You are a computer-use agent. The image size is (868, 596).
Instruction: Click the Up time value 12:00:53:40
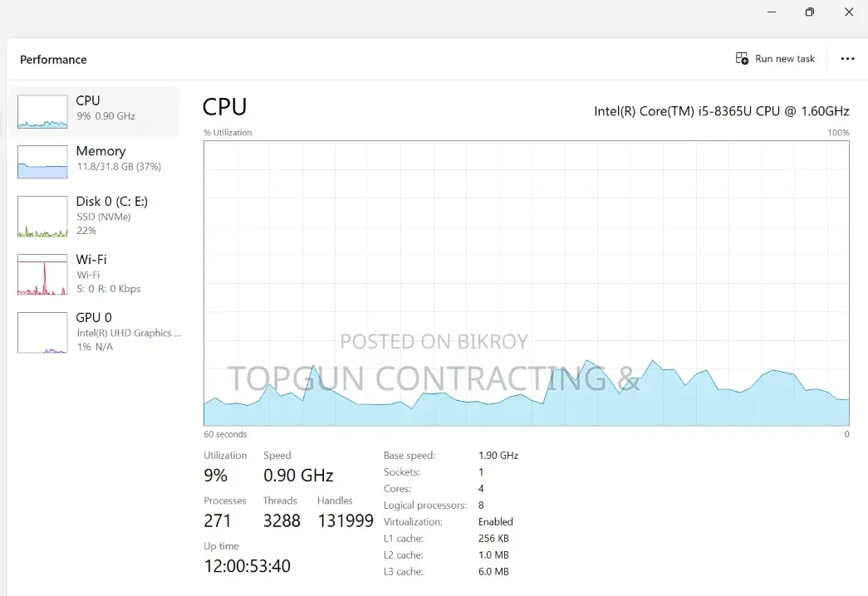(x=248, y=566)
